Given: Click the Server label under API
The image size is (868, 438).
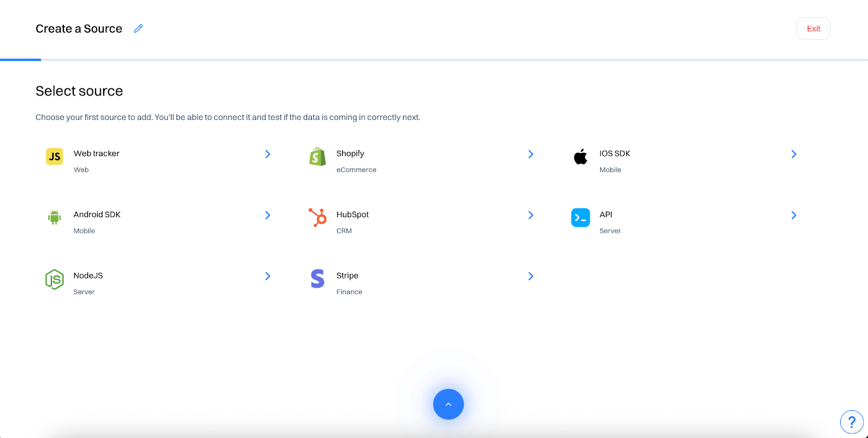Looking at the screenshot, I should point(610,231).
